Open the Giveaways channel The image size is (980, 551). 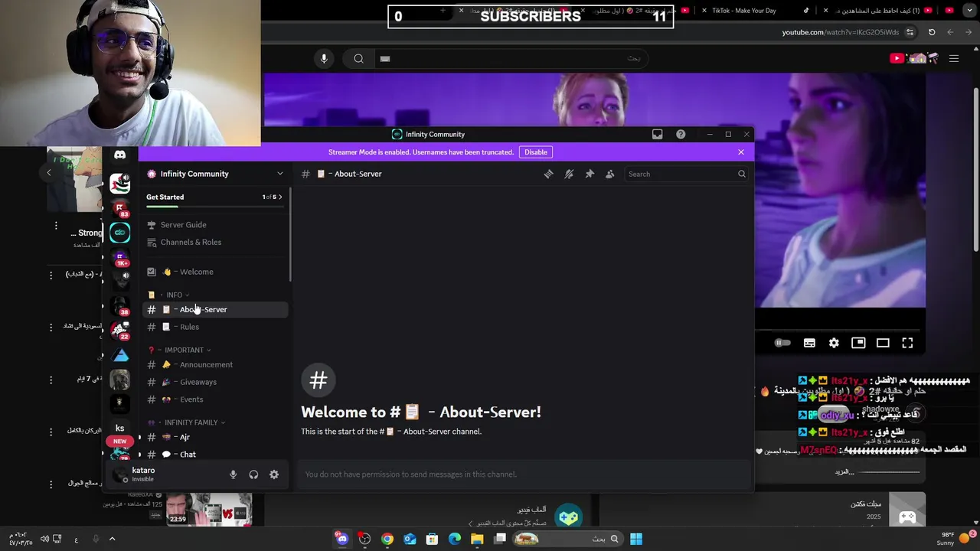click(x=214, y=382)
